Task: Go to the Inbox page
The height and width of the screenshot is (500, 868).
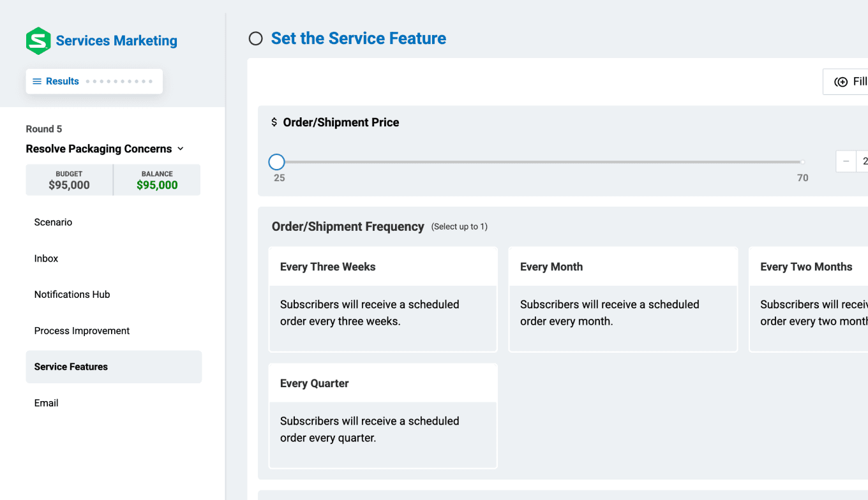Action: click(x=47, y=258)
